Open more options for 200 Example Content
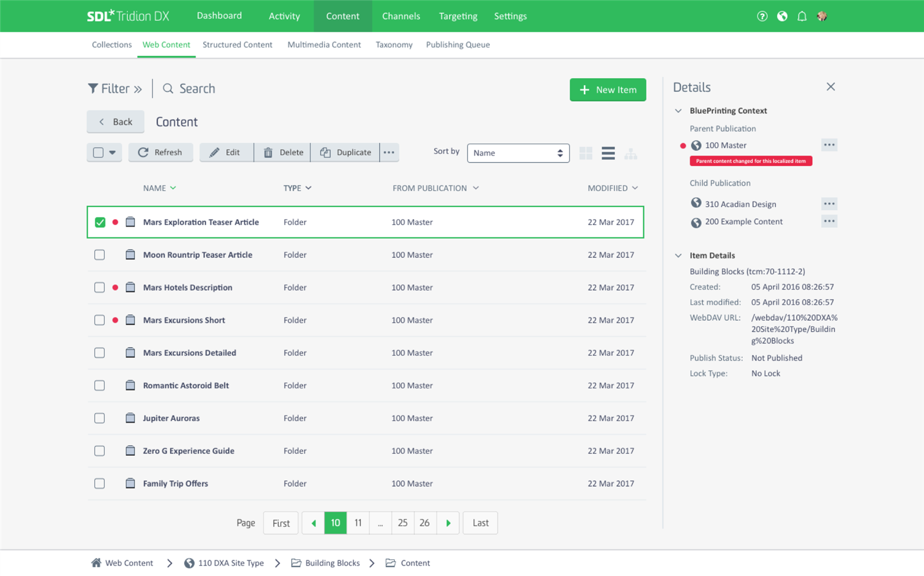Image resolution: width=924 pixels, height=576 pixels. click(x=829, y=221)
